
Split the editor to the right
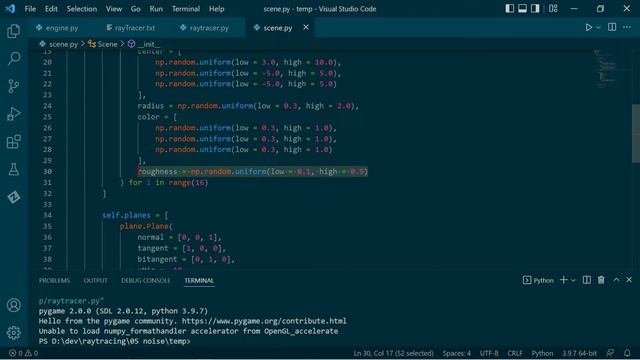pos(612,27)
